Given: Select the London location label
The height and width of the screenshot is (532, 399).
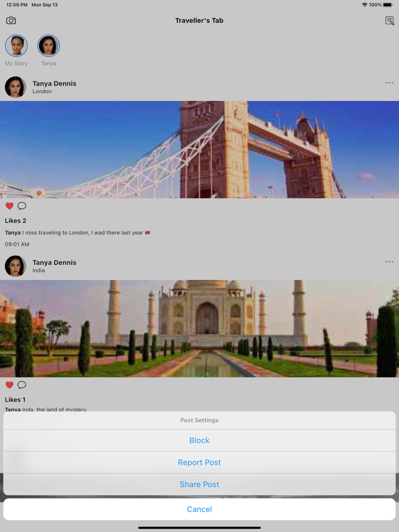Looking at the screenshot, I should pos(42,91).
